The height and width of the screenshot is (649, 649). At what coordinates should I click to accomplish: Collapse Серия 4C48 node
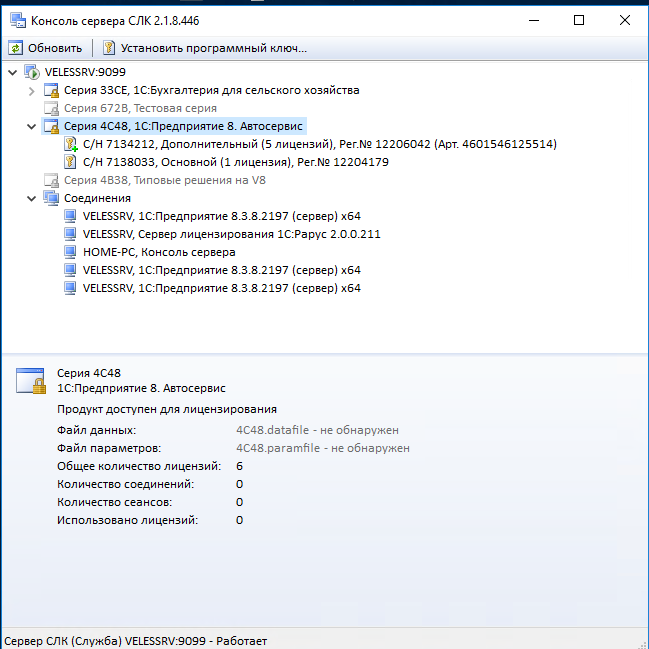pyautogui.click(x=32, y=127)
